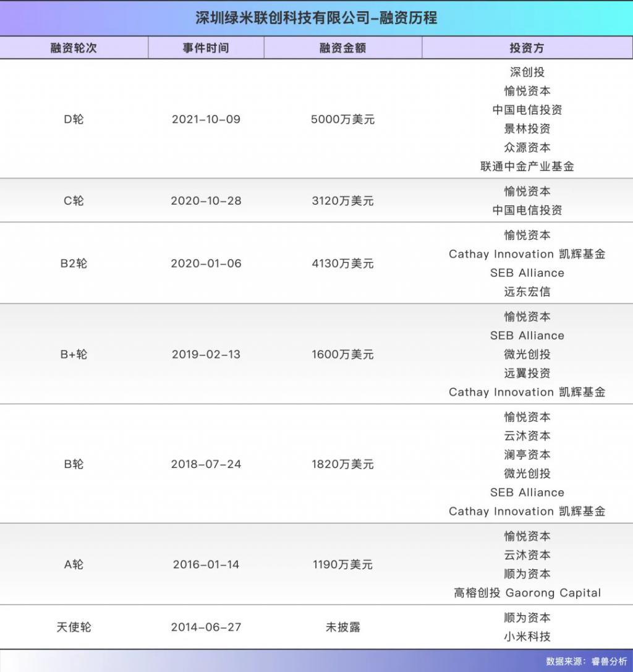The height and width of the screenshot is (672, 633).
Task: Open investor 小米科技 in the 天使轮 row
Action: (x=527, y=636)
